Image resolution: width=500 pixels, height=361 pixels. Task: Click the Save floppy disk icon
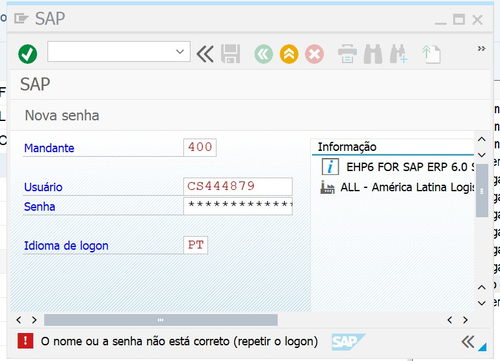(230, 54)
